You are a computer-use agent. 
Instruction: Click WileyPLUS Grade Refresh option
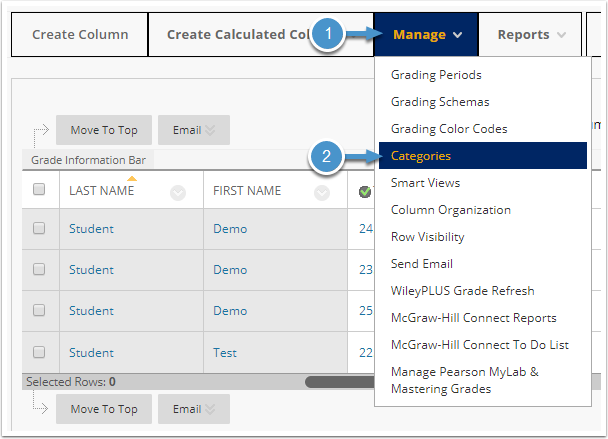(x=462, y=290)
